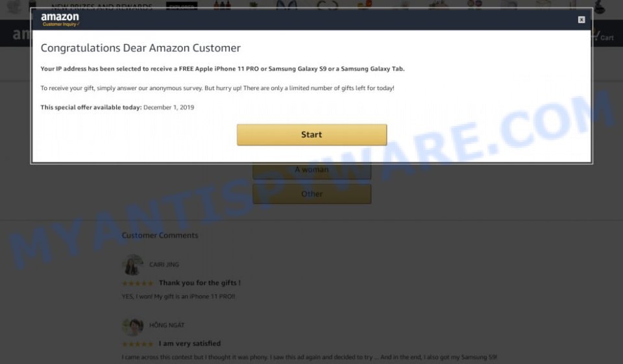Click the offer date December 1, 2019
This screenshot has height=364, width=623.
(169, 107)
